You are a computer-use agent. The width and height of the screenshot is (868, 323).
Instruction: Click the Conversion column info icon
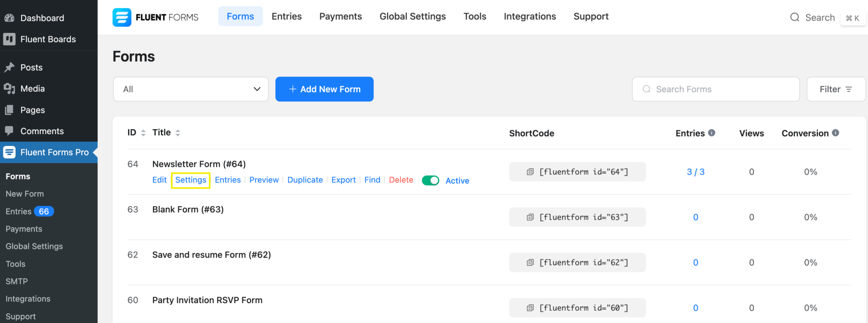coord(835,133)
